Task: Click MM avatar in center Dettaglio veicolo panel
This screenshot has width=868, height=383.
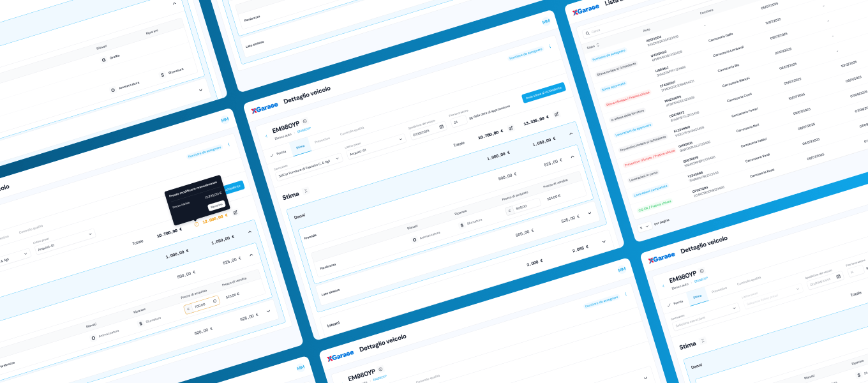Action: (546, 22)
